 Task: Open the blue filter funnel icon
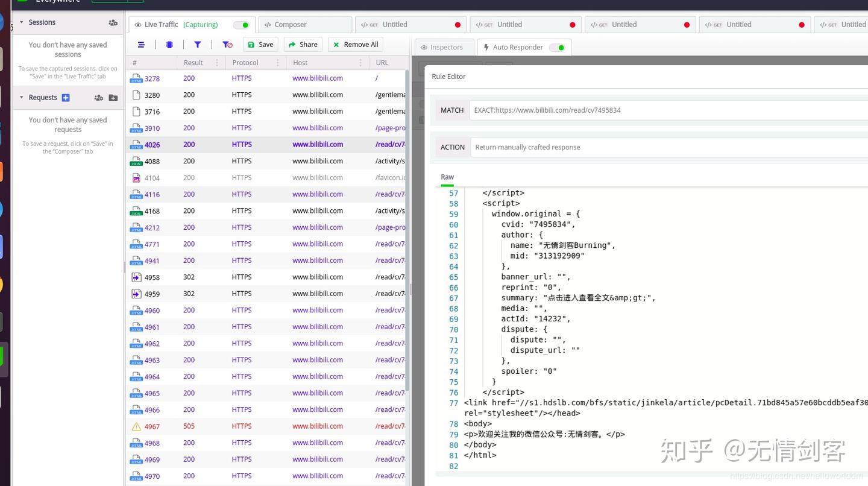[x=198, y=45]
